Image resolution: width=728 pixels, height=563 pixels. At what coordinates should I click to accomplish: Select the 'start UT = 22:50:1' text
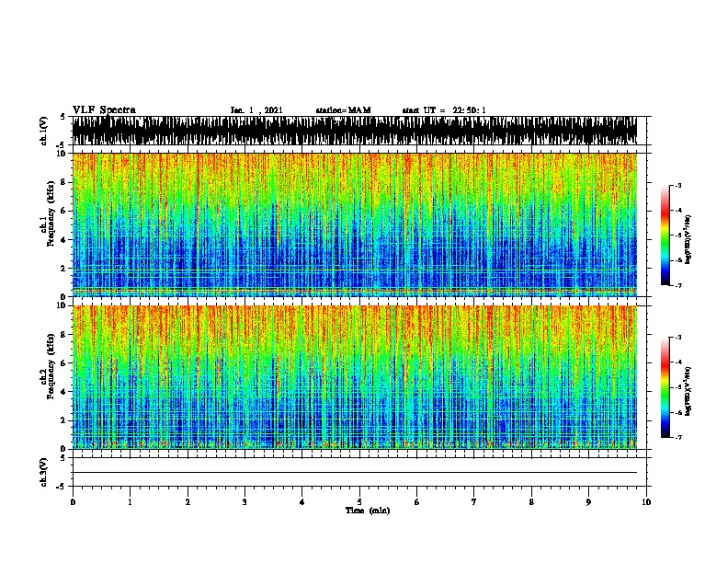click(444, 110)
